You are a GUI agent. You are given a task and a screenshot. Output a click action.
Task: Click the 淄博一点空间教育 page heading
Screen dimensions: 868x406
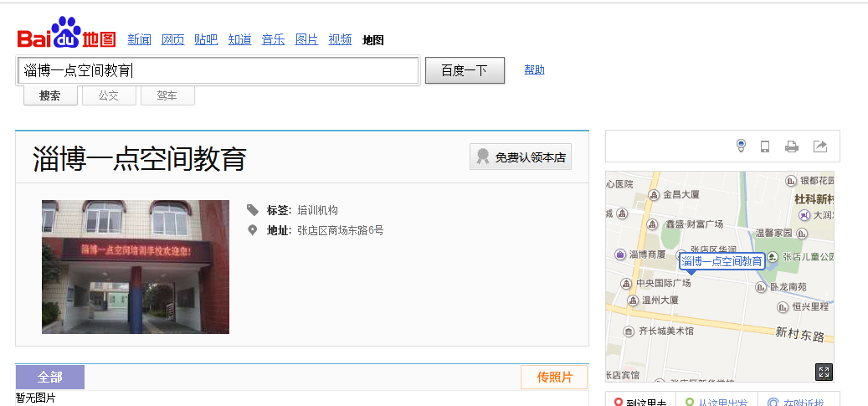[x=140, y=159]
